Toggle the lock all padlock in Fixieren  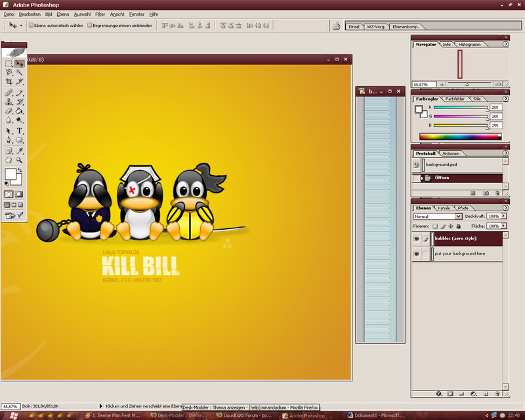[459, 226]
